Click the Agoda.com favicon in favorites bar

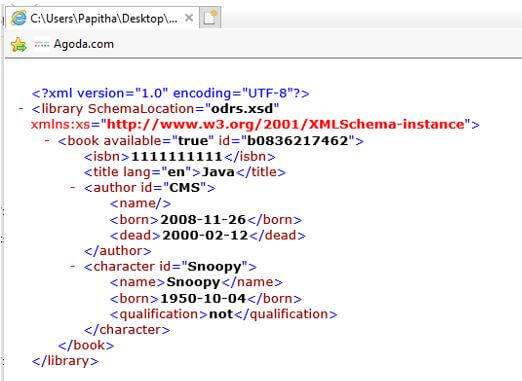point(42,44)
